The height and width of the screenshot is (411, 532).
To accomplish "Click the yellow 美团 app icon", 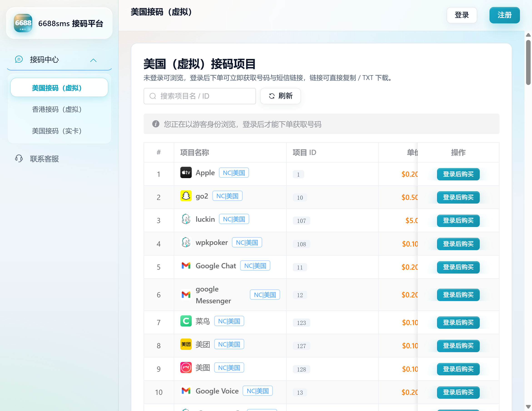I will (x=186, y=344).
